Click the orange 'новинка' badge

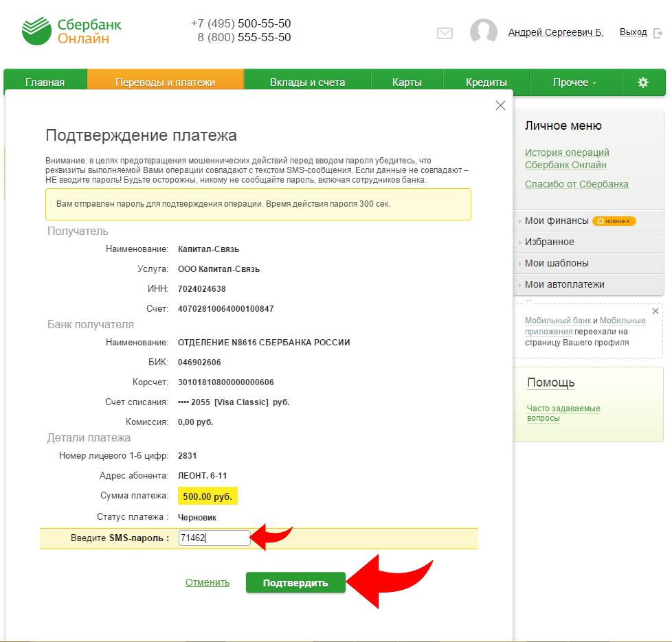[614, 221]
